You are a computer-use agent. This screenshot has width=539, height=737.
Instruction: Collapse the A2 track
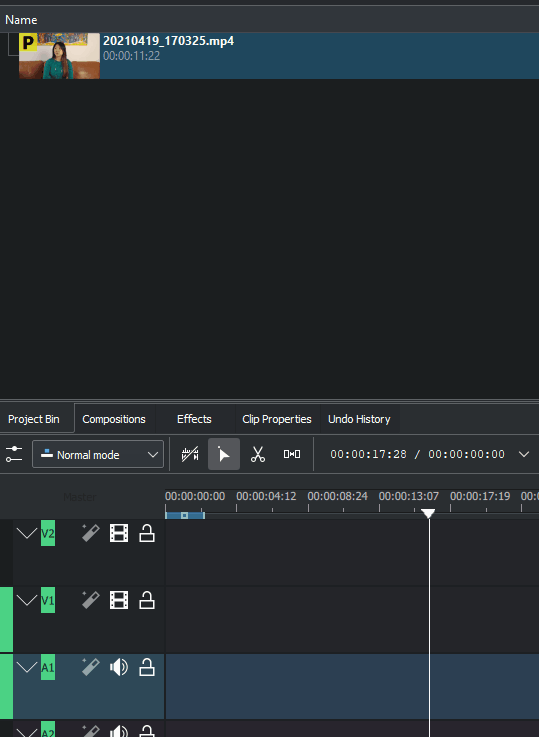[x=27, y=732]
